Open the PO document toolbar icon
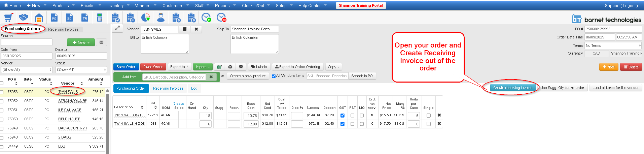Screen dimensions: 644x154 point(54,18)
